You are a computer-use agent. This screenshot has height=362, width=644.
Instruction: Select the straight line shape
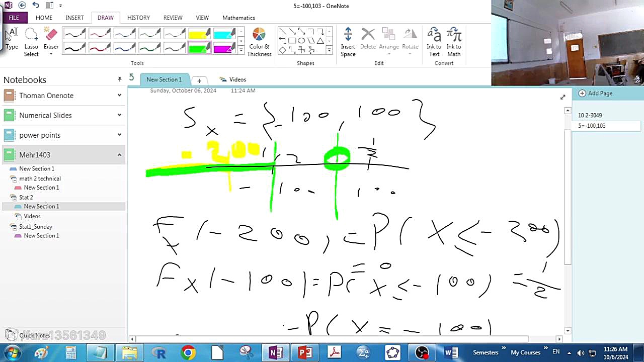pyautogui.click(x=282, y=32)
